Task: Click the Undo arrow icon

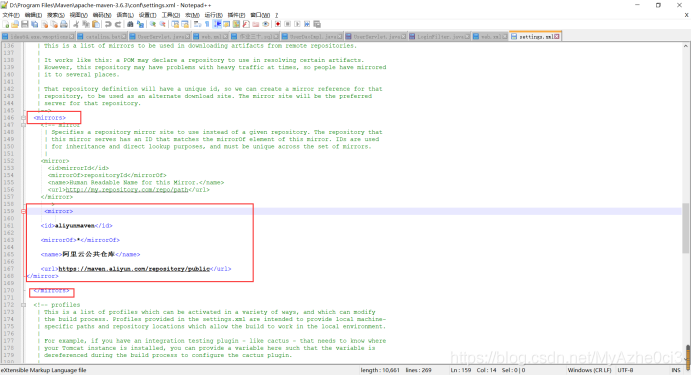Action: point(108,24)
